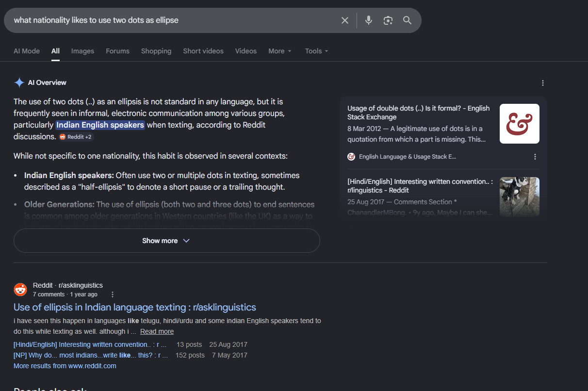The width and height of the screenshot is (588, 391).
Task: Click the Read more link
Action: click(157, 331)
